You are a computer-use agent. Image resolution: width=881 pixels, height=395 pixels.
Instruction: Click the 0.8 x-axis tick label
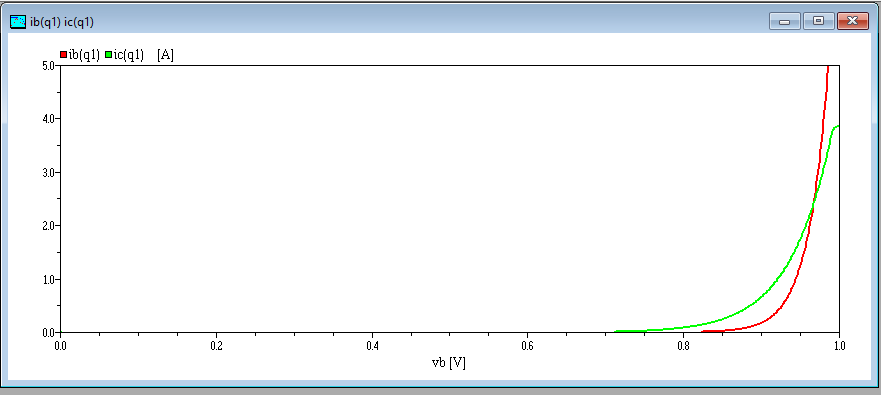click(683, 345)
